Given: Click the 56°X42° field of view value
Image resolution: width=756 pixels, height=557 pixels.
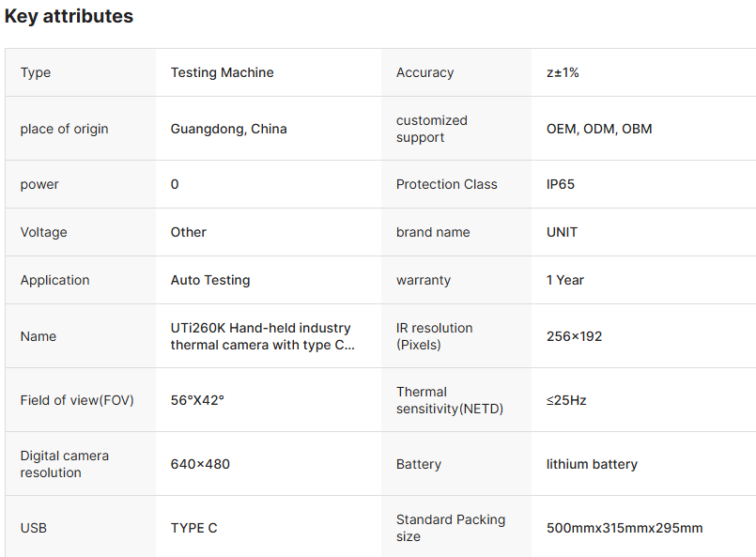Looking at the screenshot, I should (x=197, y=400).
